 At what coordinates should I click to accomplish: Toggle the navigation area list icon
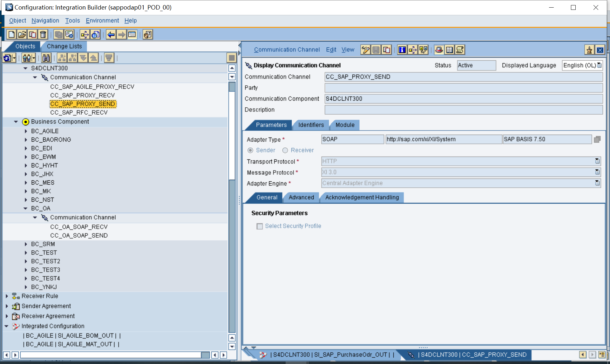(x=132, y=34)
